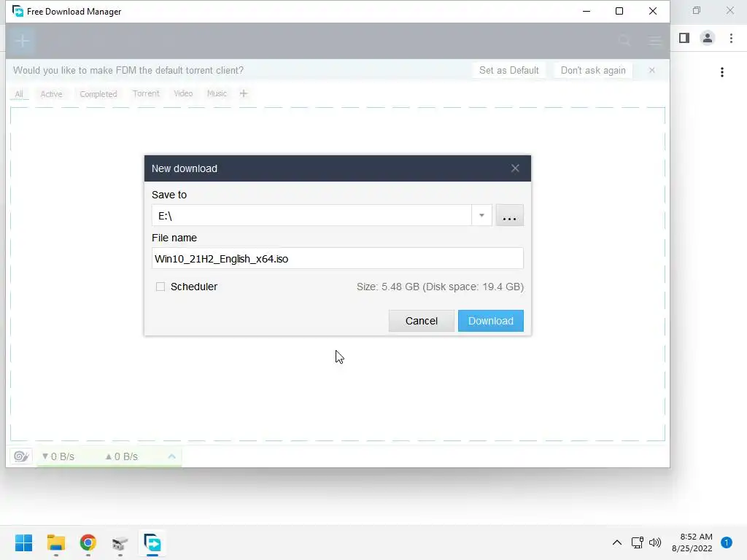Expand the speed panel chevron
747x560 pixels.
(x=172, y=456)
